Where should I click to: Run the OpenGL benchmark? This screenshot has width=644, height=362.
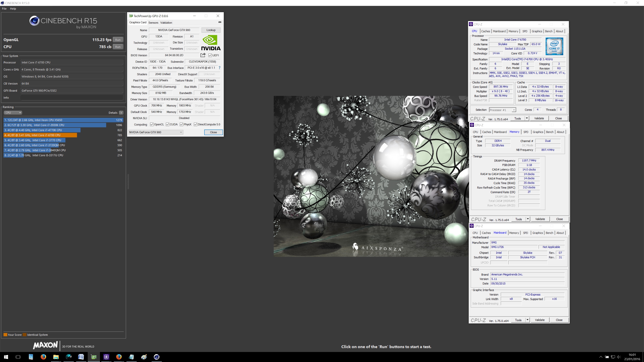pos(118,40)
